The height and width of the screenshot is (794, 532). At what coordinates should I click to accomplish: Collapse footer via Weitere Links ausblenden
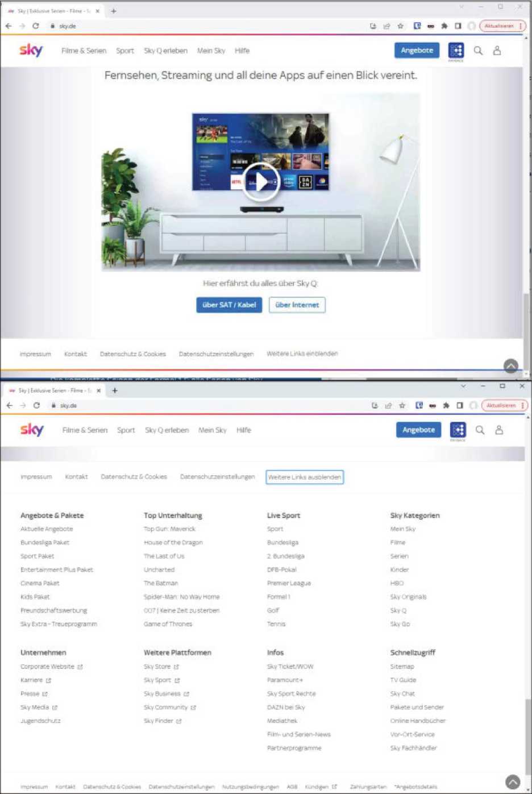(305, 477)
